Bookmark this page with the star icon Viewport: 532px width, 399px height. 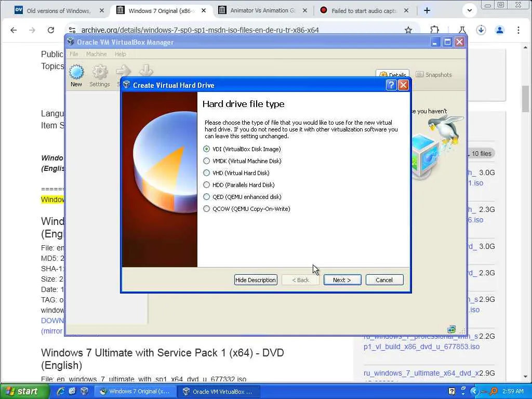[x=408, y=30]
